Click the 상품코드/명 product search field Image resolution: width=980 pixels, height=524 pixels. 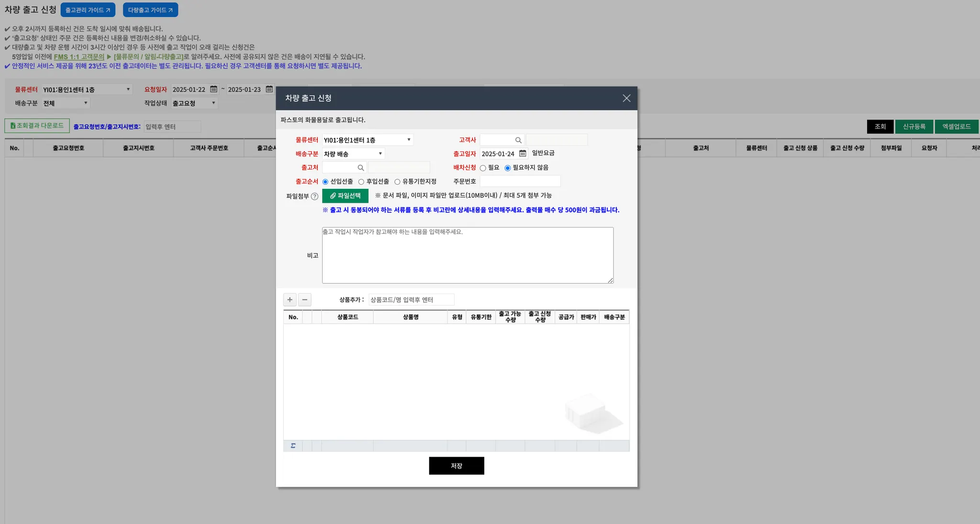coord(411,300)
